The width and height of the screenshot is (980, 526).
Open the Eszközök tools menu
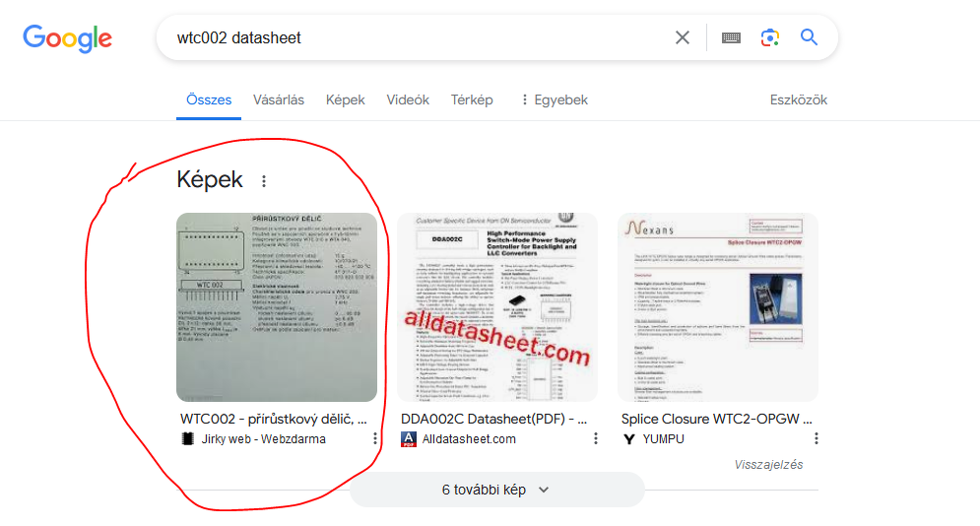tap(798, 99)
